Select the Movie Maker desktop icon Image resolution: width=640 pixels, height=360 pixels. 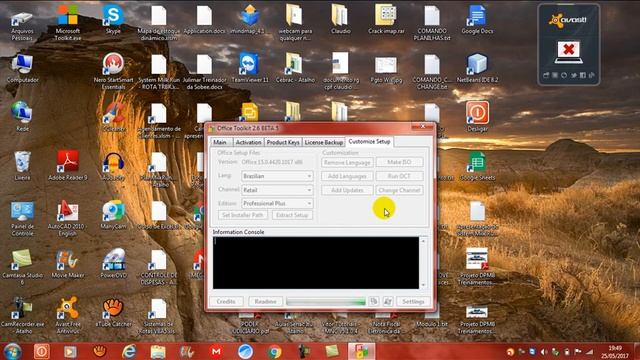[x=68, y=263]
